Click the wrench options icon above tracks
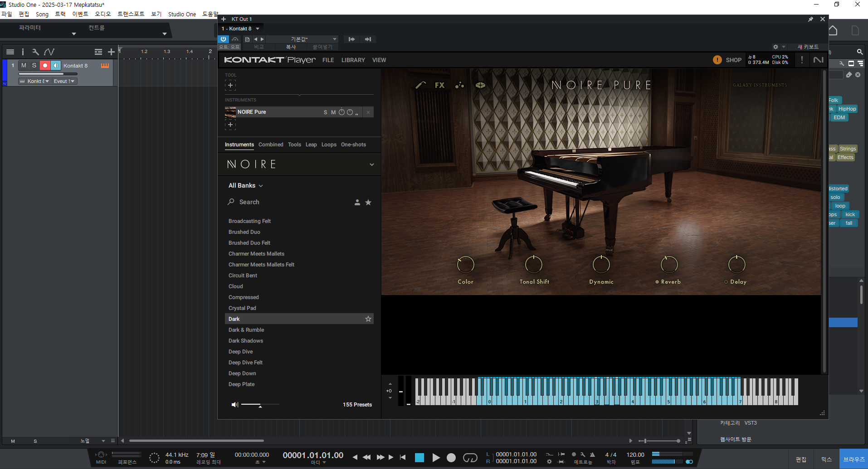Screen dimensions: 868x469 click(35, 52)
